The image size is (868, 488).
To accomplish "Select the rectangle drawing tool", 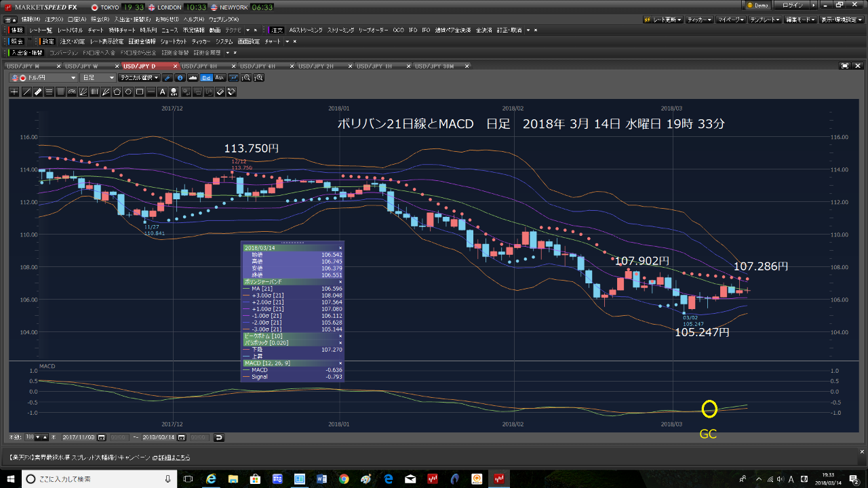I will coord(140,91).
